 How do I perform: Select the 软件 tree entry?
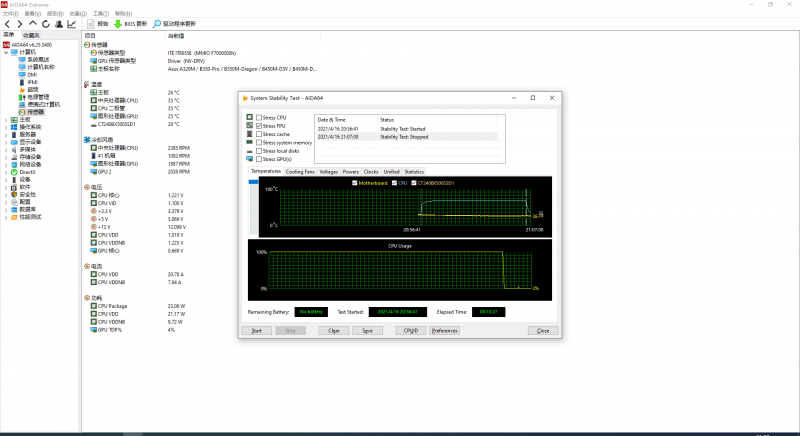[x=21, y=187]
